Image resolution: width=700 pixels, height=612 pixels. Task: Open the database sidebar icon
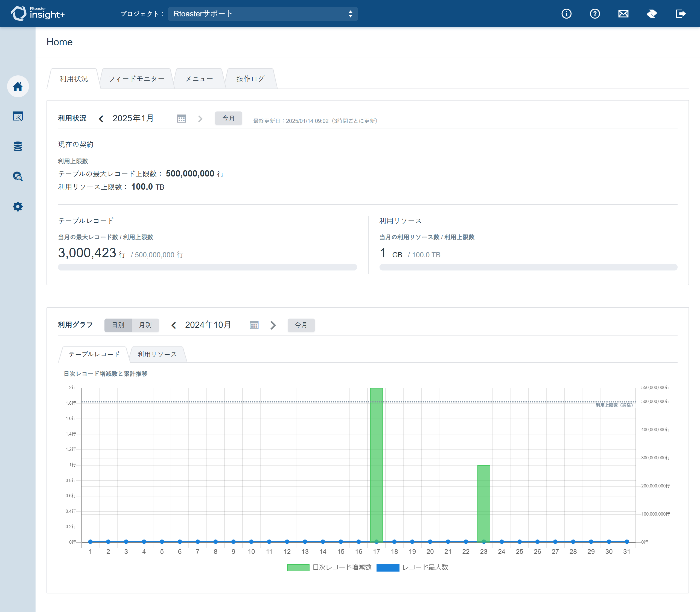(18, 146)
